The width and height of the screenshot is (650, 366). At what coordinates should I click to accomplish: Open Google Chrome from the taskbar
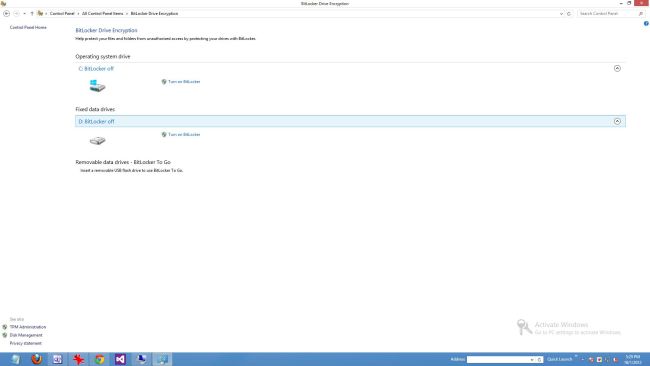click(x=99, y=359)
